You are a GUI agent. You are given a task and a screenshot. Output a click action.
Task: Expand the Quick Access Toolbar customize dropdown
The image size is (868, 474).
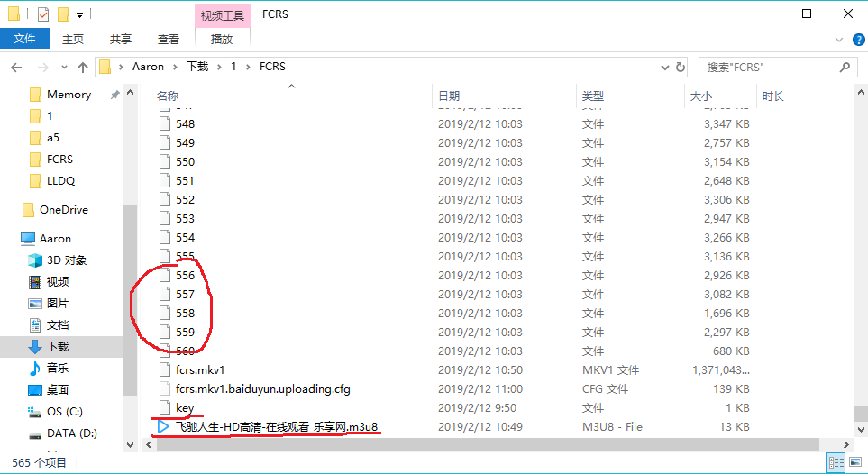(79, 14)
